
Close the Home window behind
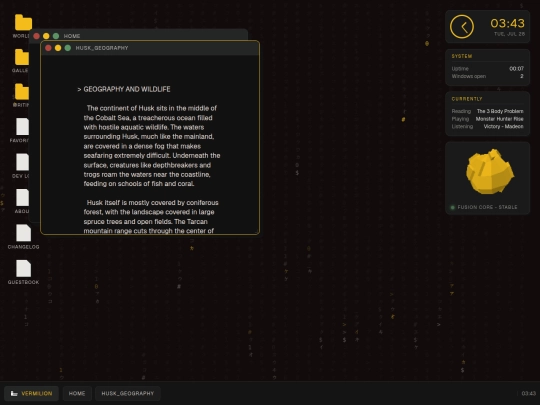coord(37,36)
